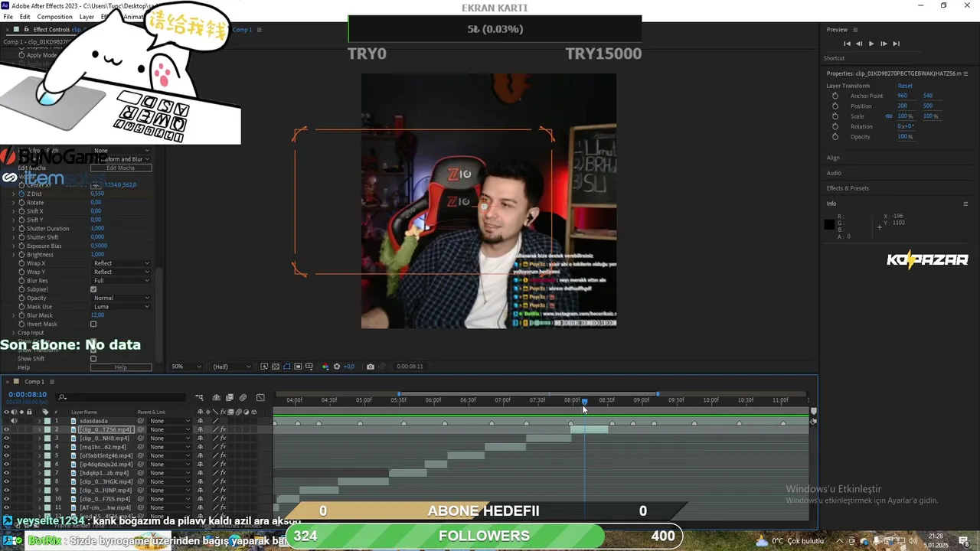The image size is (980, 551).
Task: Open Wrap X Reflect dropdown
Action: tap(121, 263)
